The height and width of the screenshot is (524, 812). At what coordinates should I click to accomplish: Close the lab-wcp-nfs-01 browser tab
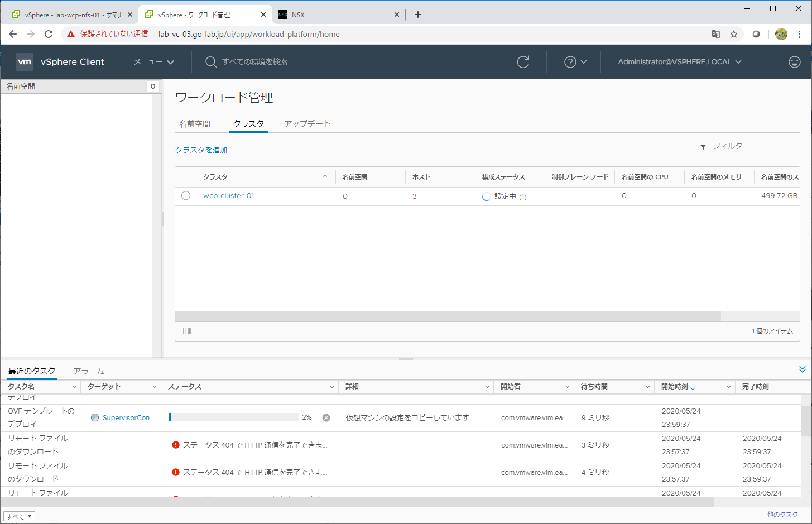click(130, 15)
